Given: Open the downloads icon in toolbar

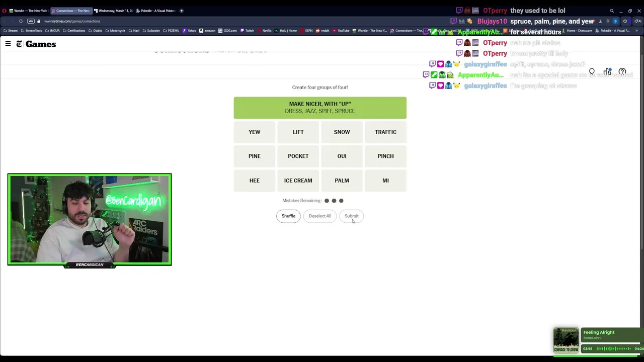Looking at the screenshot, I should pos(600,21).
